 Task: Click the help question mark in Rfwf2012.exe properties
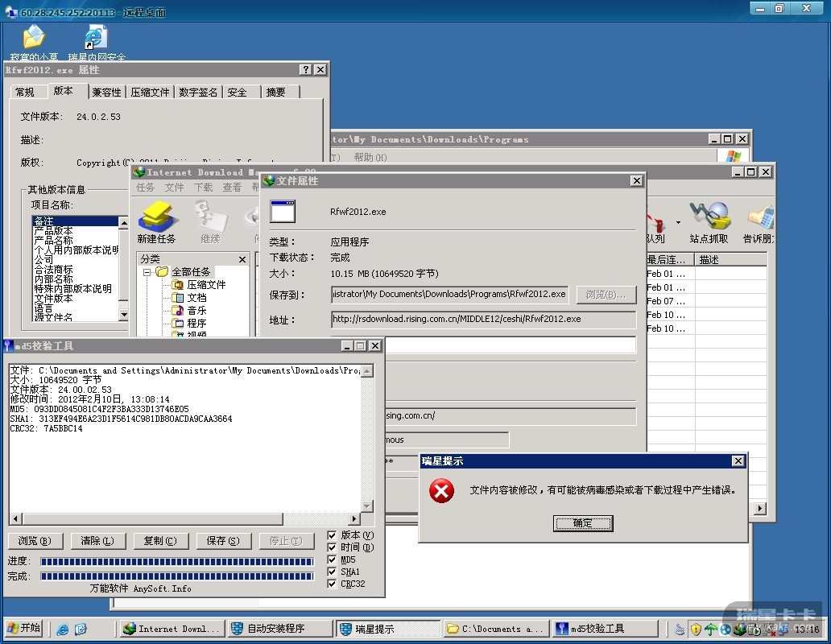coord(306,69)
